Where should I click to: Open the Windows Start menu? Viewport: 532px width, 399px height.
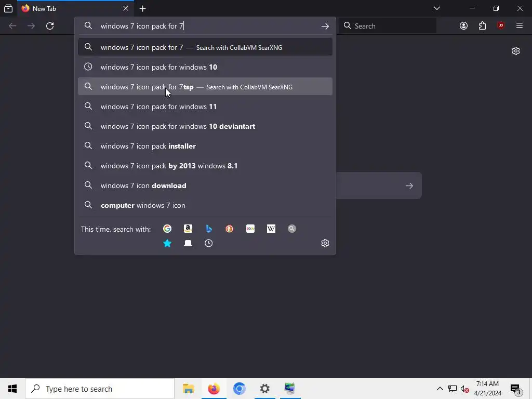point(12,389)
